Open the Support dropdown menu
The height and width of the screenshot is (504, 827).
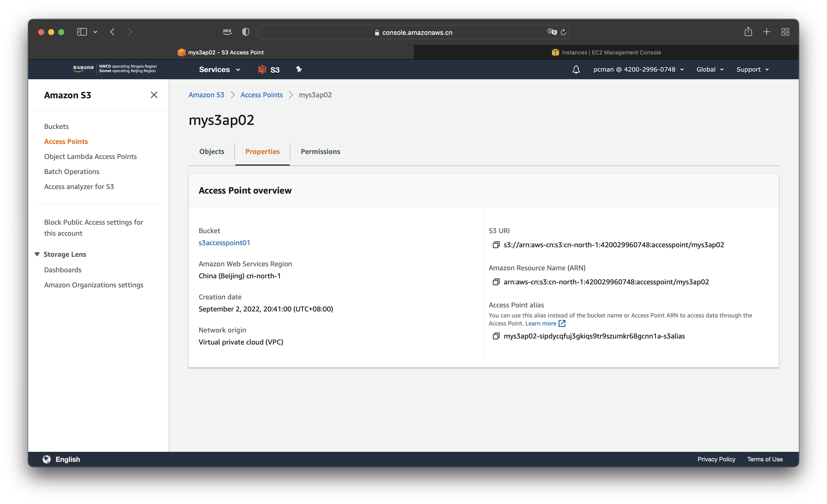coord(752,69)
